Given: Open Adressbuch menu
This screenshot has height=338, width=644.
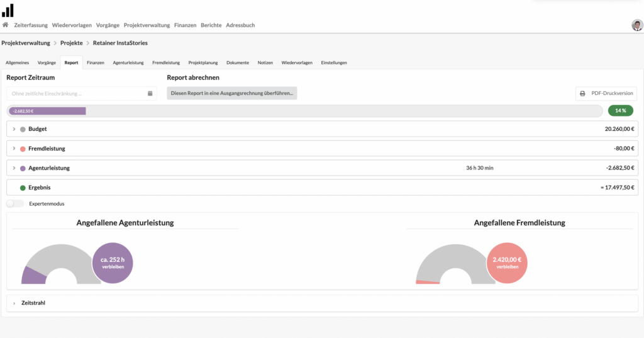Looking at the screenshot, I should (x=240, y=25).
